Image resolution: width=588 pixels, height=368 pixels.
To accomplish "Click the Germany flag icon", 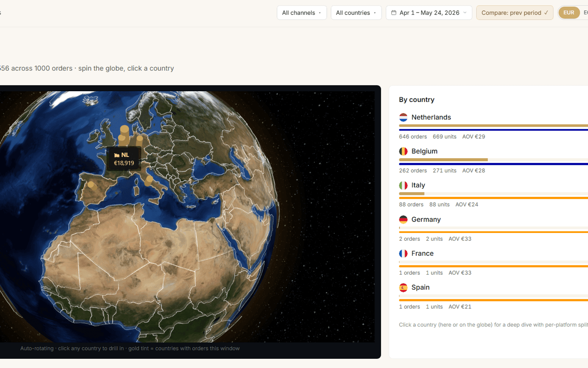I will point(403,220).
